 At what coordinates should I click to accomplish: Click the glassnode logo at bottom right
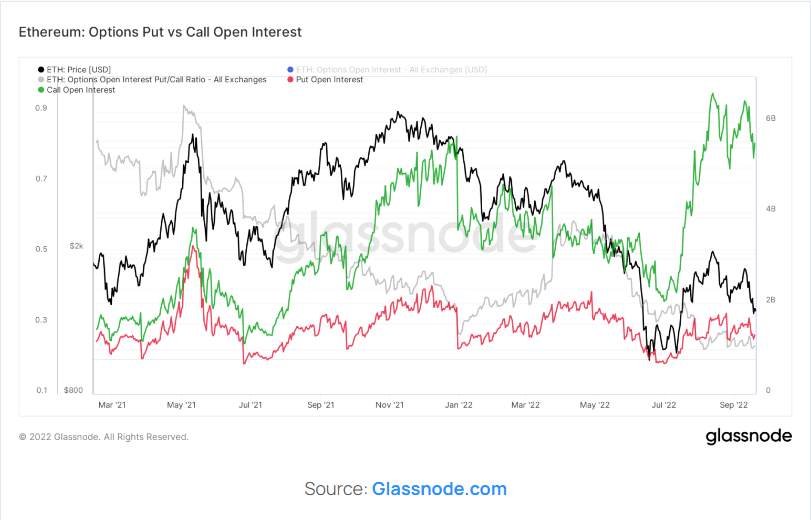748,436
